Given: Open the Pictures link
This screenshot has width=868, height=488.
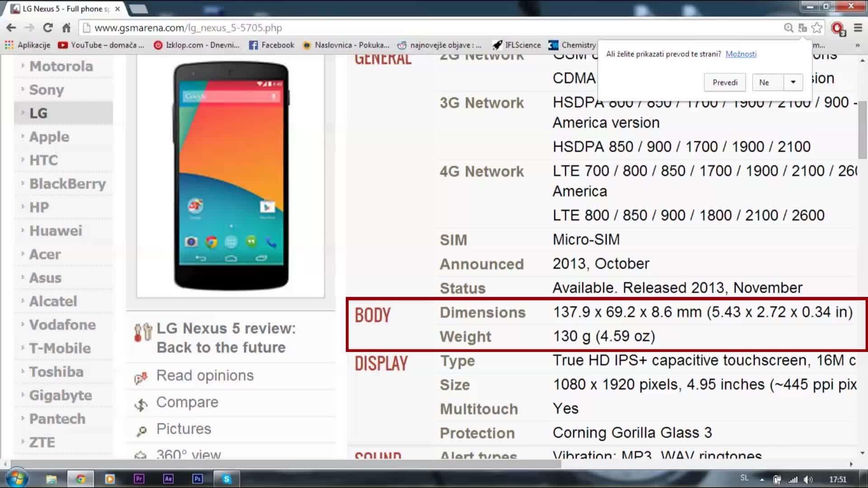Looking at the screenshot, I should [x=184, y=429].
